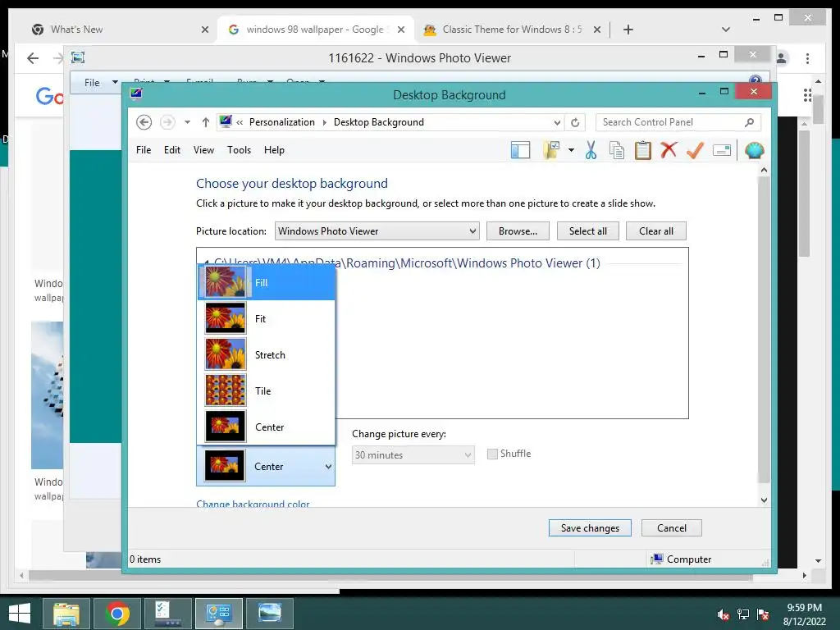Close the What's New Chrome tab
Screen dimensions: 840x630
point(204,30)
